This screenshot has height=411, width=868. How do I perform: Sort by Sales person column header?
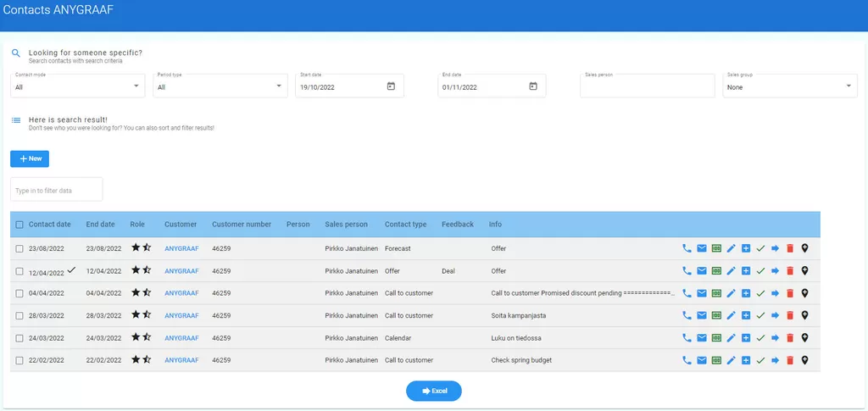[346, 225]
